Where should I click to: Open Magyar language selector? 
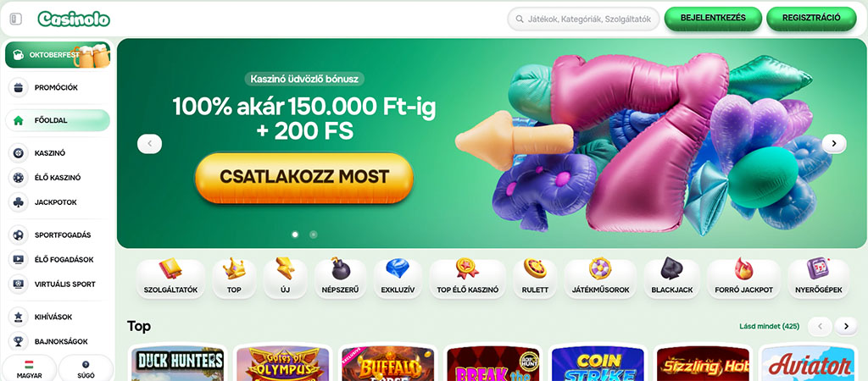tap(30, 368)
